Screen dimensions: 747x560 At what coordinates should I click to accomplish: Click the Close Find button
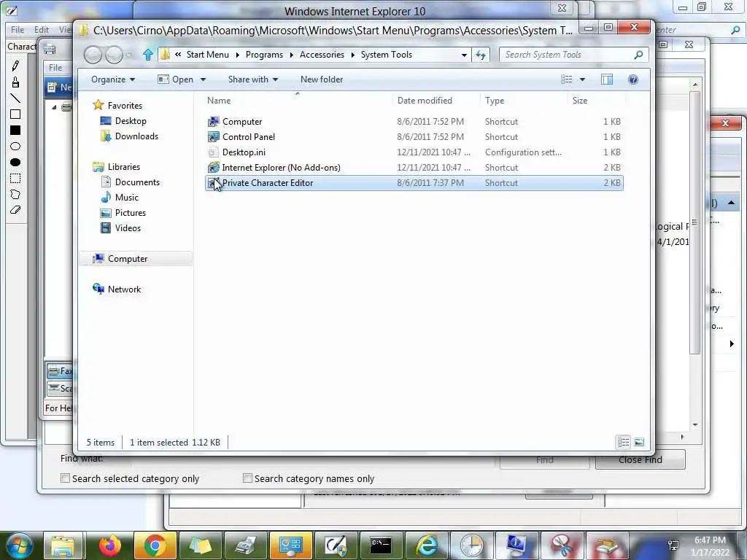point(640,459)
